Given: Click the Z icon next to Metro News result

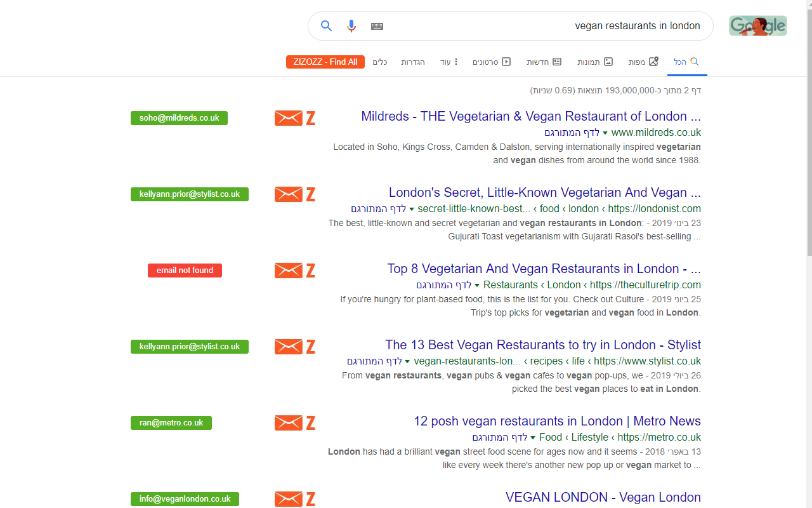Looking at the screenshot, I should (x=310, y=423).
